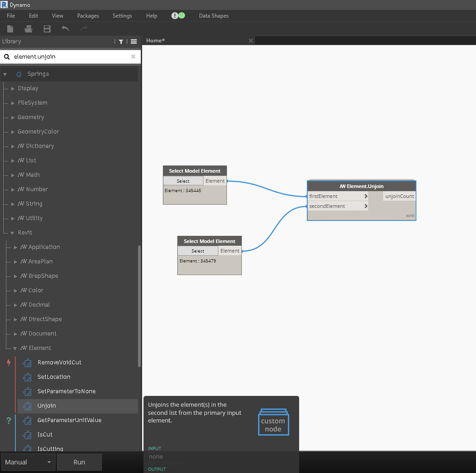Click the red lightning action category icon
Image resolution: width=476 pixels, height=473 pixels.
9,363
